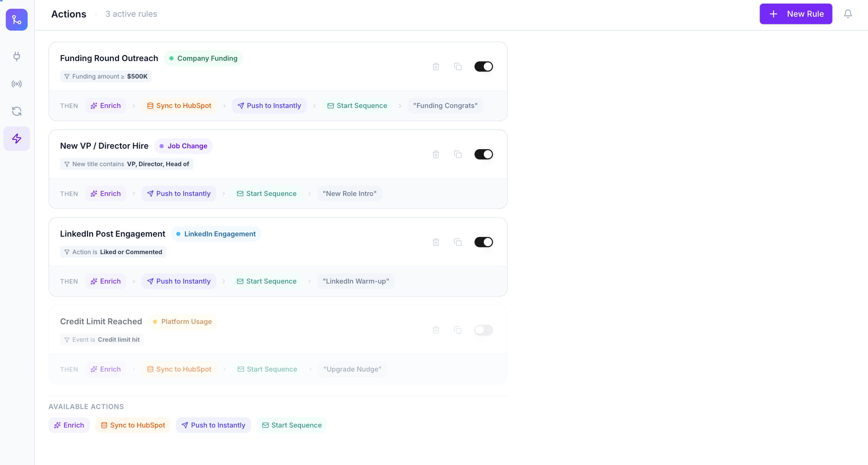Click the New Rule button

pos(796,13)
